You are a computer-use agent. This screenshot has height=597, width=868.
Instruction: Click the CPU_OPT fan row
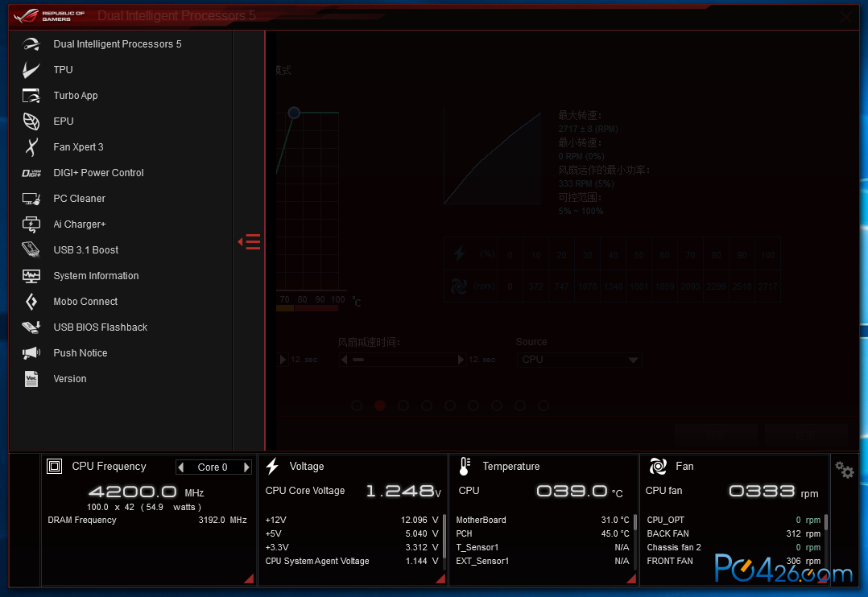[x=734, y=520]
